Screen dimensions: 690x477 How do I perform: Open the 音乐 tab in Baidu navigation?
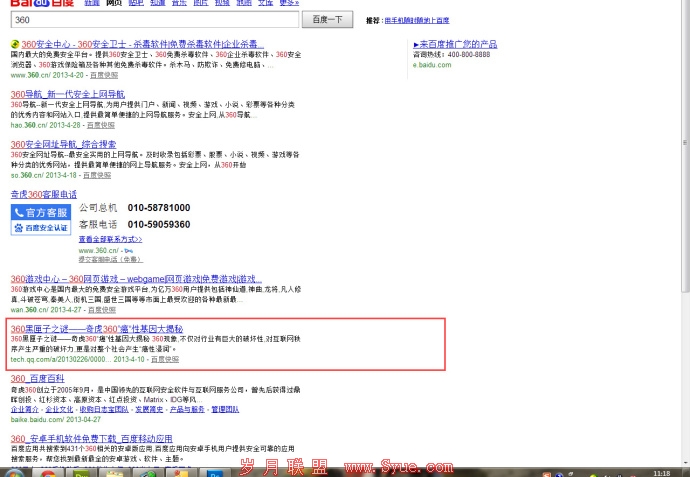pyautogui.click(x=179, y=3)
